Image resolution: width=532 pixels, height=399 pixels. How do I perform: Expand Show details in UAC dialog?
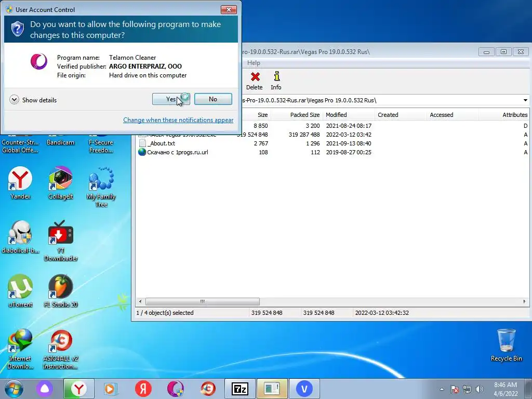coord(33,100)
